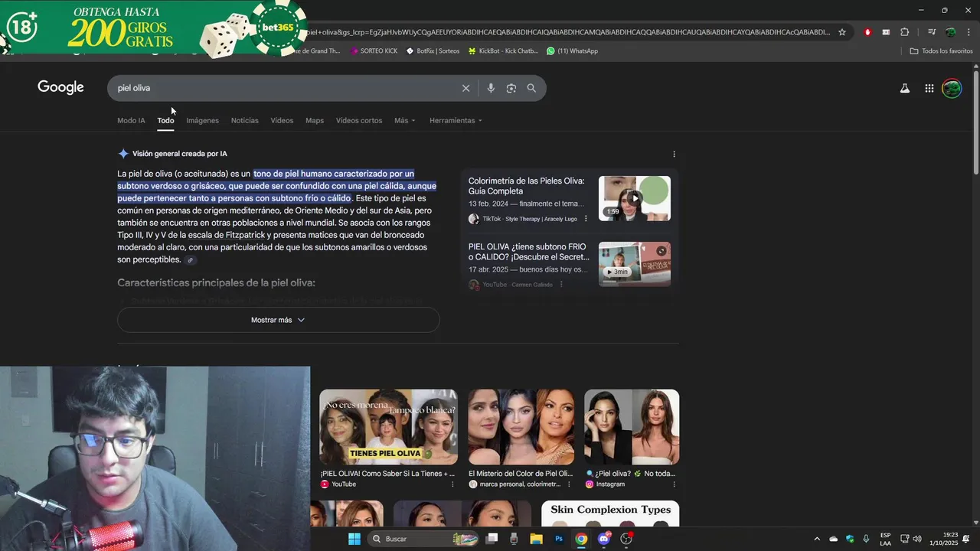Open three-dot menu of the YouTube image result
This screenshot has height=551, width=980.
[452, 484]
